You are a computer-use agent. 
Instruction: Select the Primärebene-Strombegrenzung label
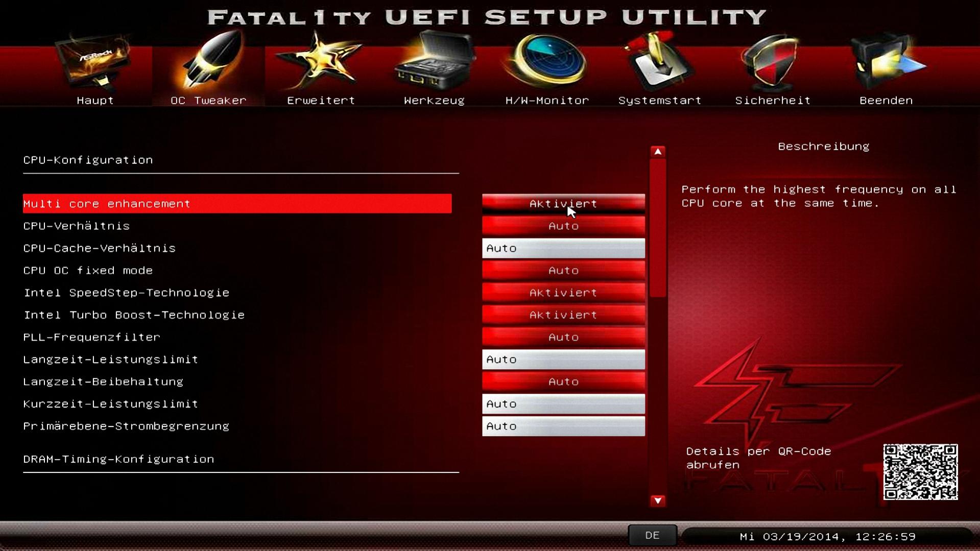pyautogui.click(x=126, y=426)
